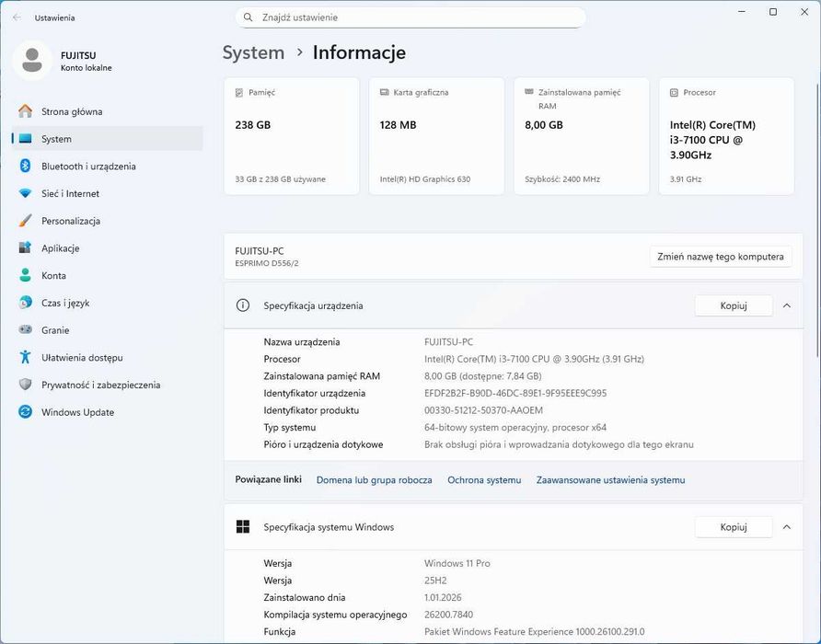Click the Karta graficzna card icon
Image resolution: width=821 pixels, height=644 pixels.
point(385,92)
